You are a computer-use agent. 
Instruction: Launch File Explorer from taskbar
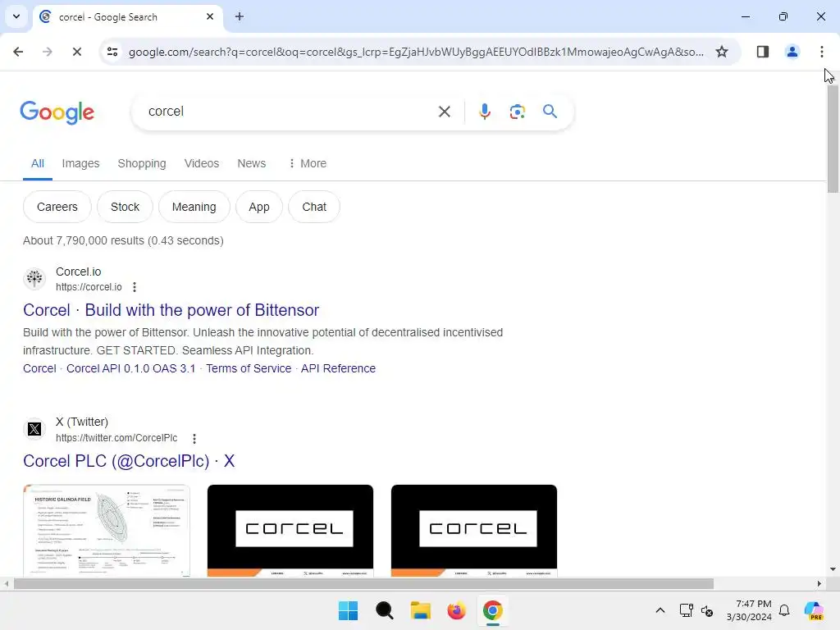(x=421, y=610)
